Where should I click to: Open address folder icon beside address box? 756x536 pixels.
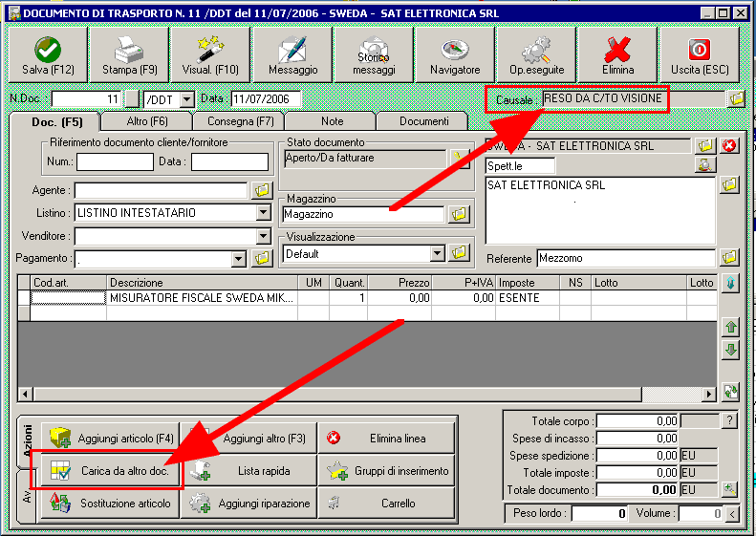[729, 184]
